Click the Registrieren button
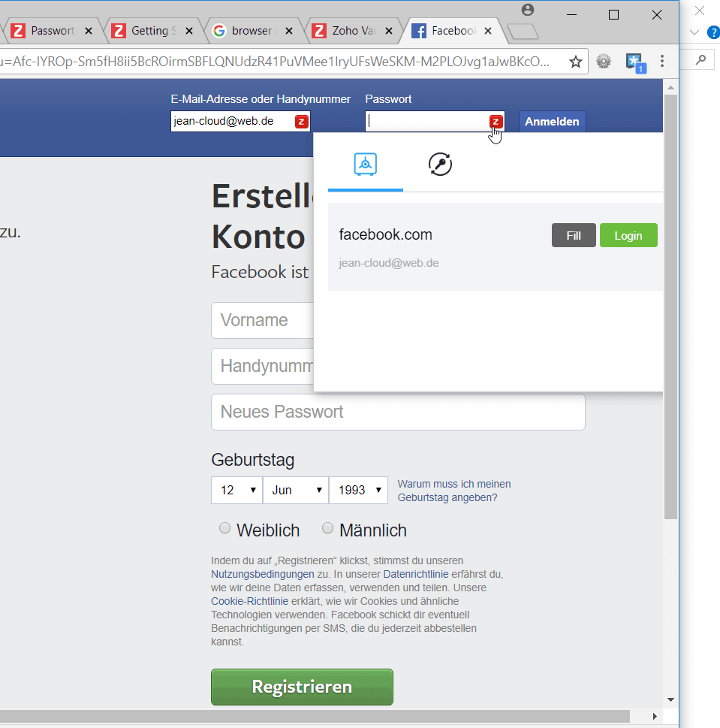 click(x=302, y=687)
